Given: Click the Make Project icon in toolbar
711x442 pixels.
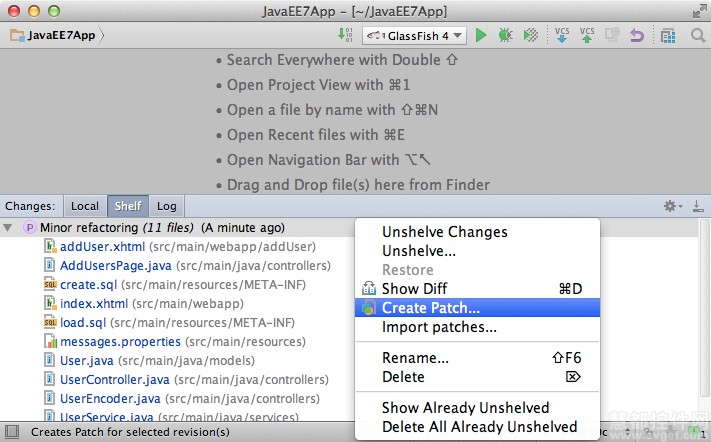Looking at the screenshot, I should 345,35.
